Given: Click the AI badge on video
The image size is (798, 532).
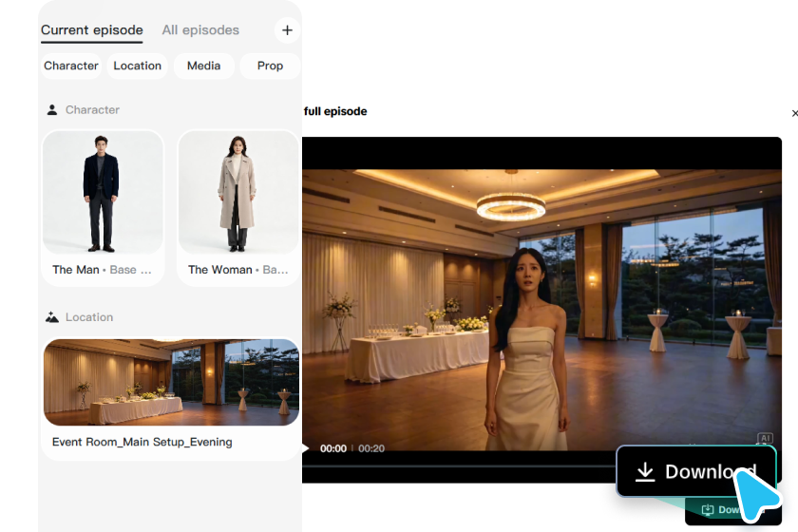Looking at the screenshot, I should (x=765, y=438).
